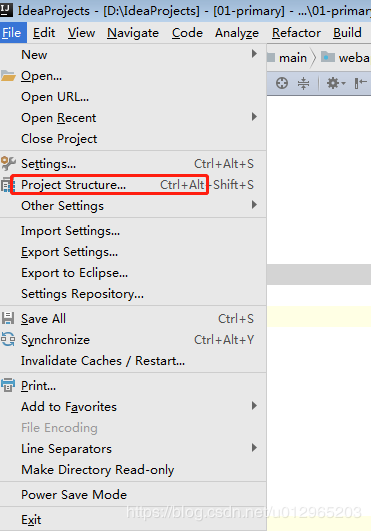The height and width of the screenshot is (531, 371).
Task: Click the hide panel icon
Action: click(361, 83)
